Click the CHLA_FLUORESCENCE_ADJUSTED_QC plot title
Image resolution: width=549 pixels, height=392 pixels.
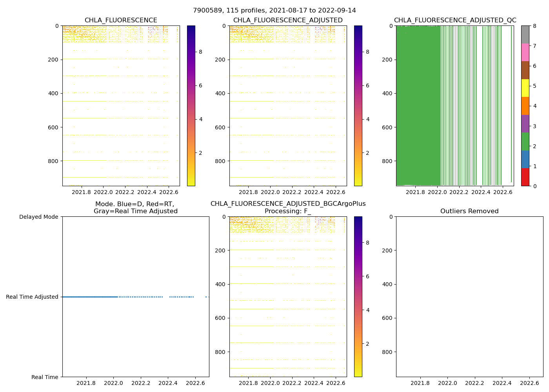point(455,20)
